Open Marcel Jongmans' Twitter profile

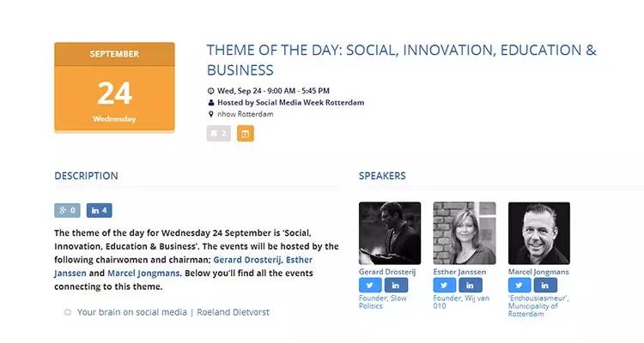(x=520, y=286)
